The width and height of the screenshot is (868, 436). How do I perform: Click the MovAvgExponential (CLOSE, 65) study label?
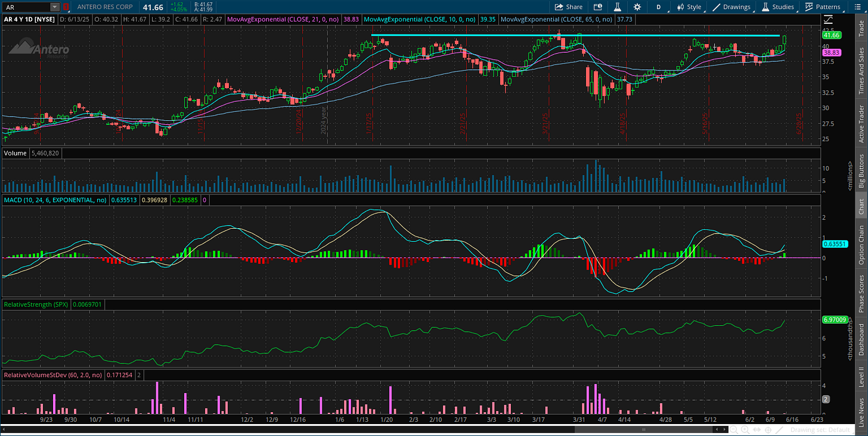(556, 19)
